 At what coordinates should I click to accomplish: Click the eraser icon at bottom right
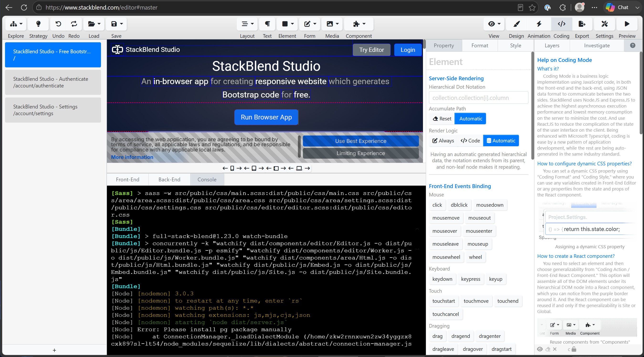coord(548,349)
